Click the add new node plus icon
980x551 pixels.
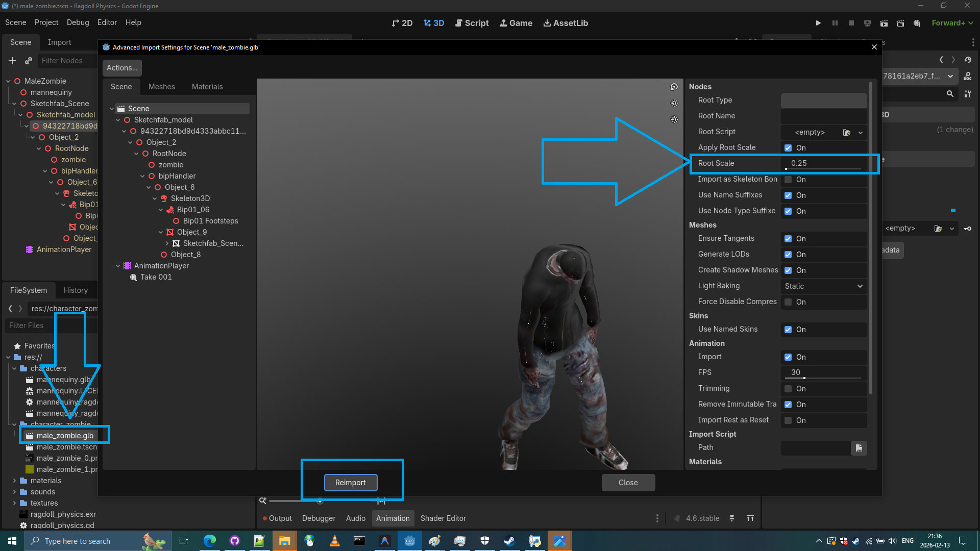click(x=12, y=61)
